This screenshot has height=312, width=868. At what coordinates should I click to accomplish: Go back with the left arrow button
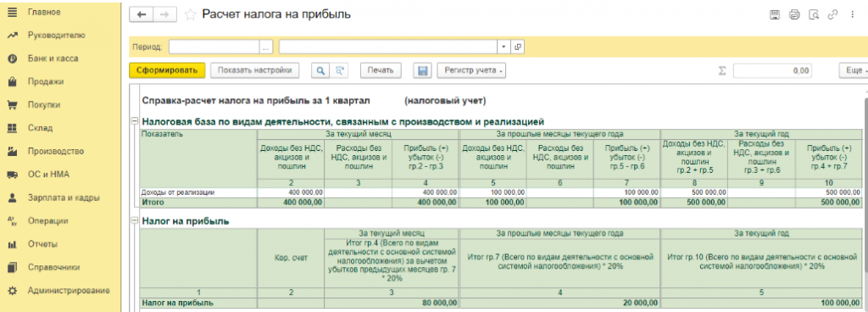[x=142, y=15]
